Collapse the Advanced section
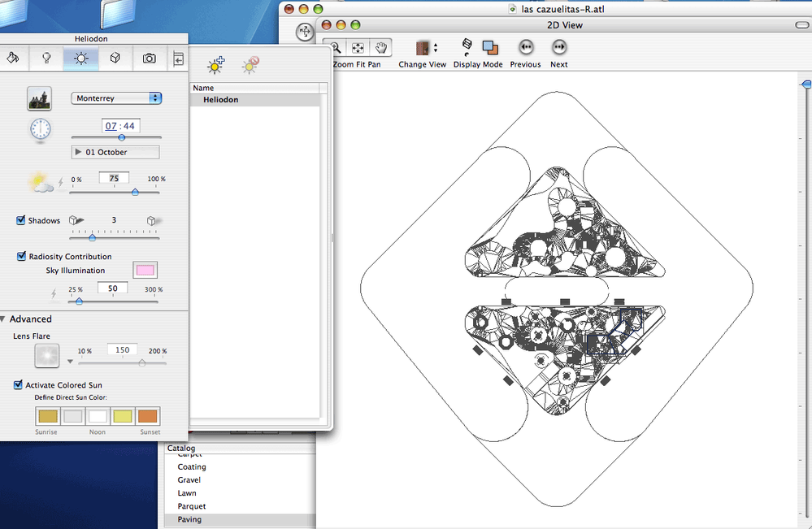 tap(3, 319)
